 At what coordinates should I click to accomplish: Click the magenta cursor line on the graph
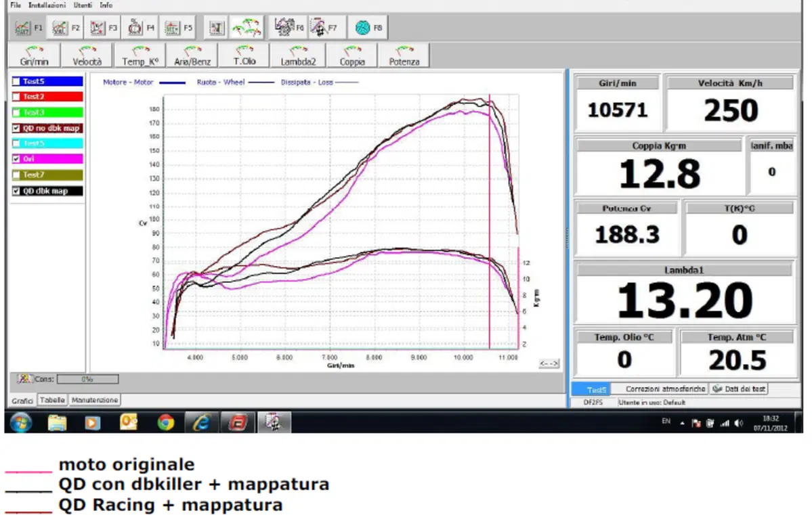tap(490, 223)
